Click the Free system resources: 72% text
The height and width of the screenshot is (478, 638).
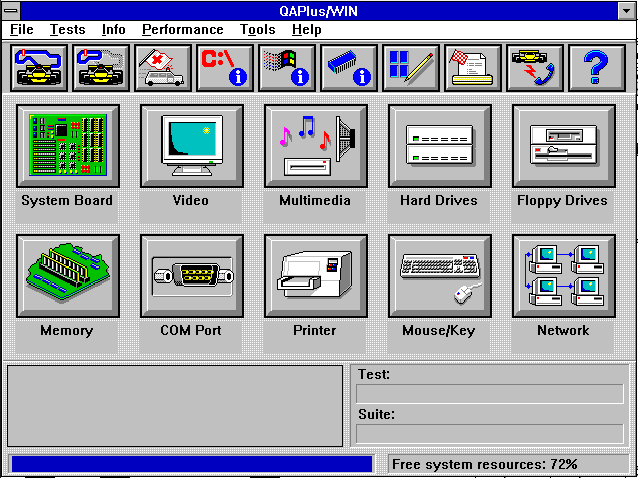pos(484,464)
